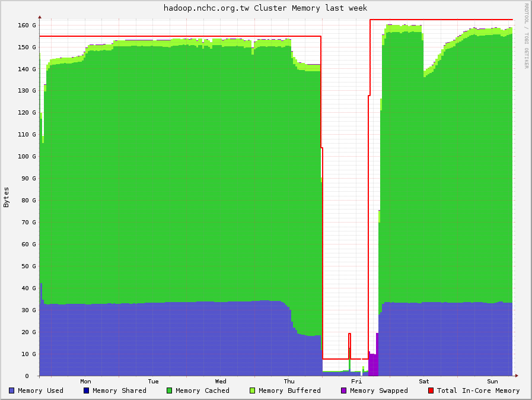Click the chart title 'hadoop.nchc.org.tw Cluster Memory last week'
The width and height of the screenshot is (532, 400).
265,8
